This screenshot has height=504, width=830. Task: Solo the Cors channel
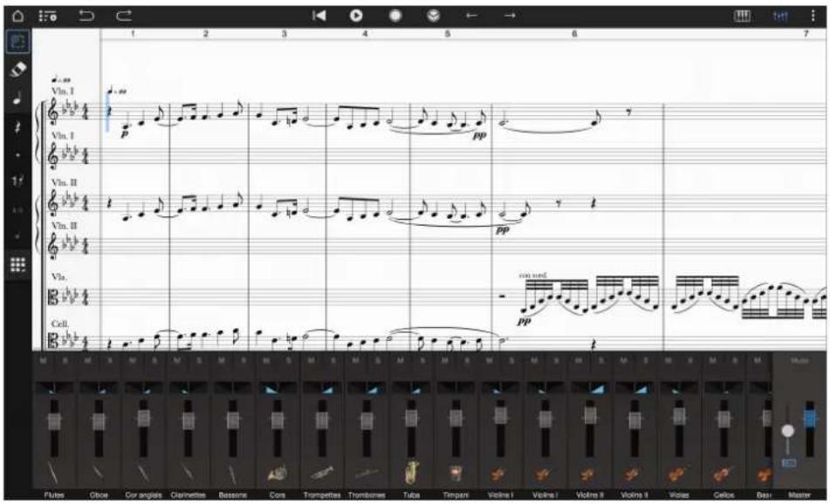click(x=289, y=360)
